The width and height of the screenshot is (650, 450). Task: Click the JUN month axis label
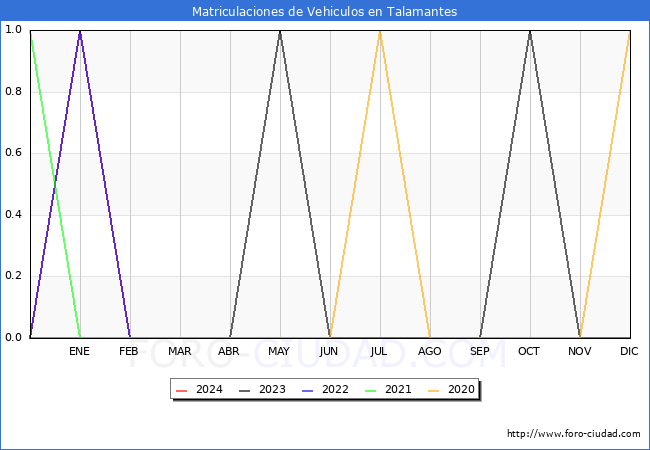[x=328, y=351]
